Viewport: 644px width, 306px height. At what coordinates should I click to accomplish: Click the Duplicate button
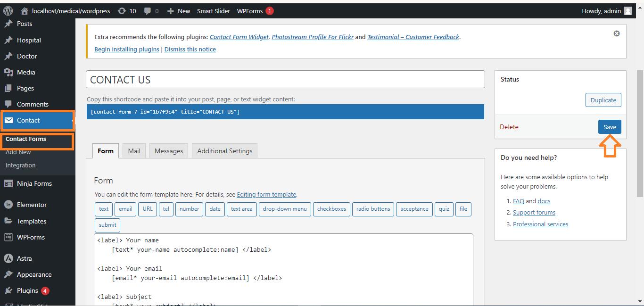click(x=603, y=100)
